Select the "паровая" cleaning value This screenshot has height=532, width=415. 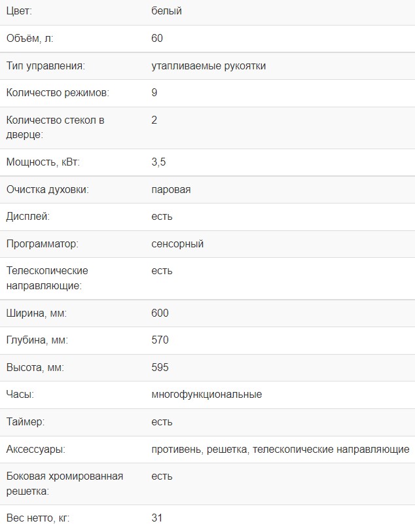(171, 189)
